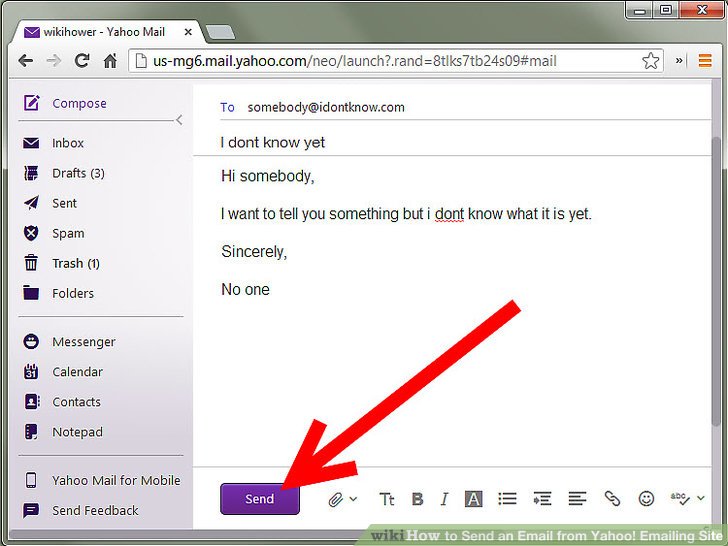The height and width of the screenshot is (546, 728).
Task: Open a new browser tab
Action: point(220,32)
